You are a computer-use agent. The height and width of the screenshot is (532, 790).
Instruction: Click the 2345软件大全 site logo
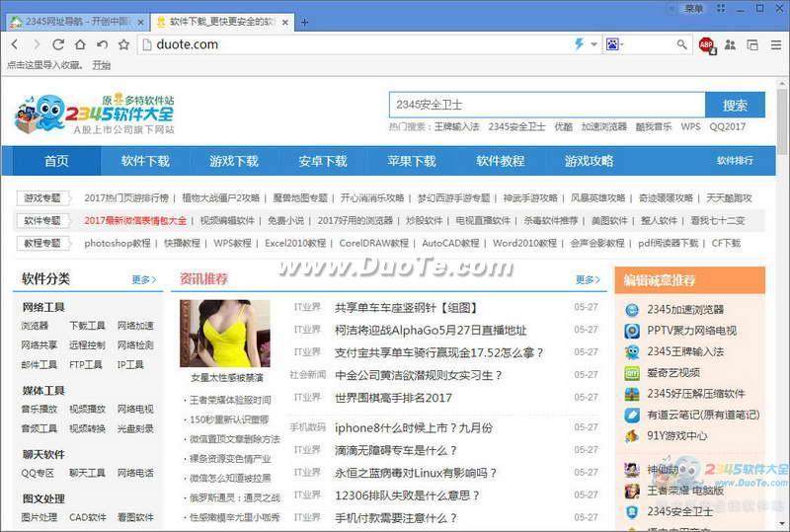(95, 114)
